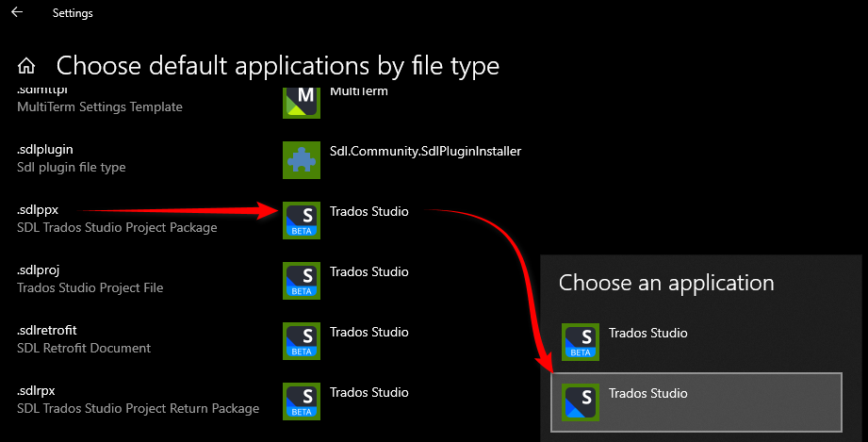Image resolution: width=868 pixels, height=442 pixels.
Task: Click the .sdlretrofit file extension
Action: (x=46, y=331)
